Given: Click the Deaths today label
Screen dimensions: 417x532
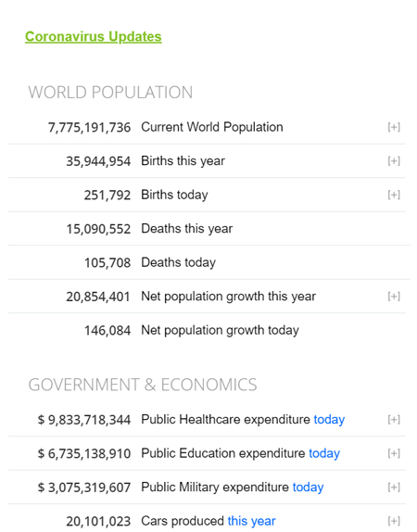Looking at the screenshot, I should click(x=179, y=262).
